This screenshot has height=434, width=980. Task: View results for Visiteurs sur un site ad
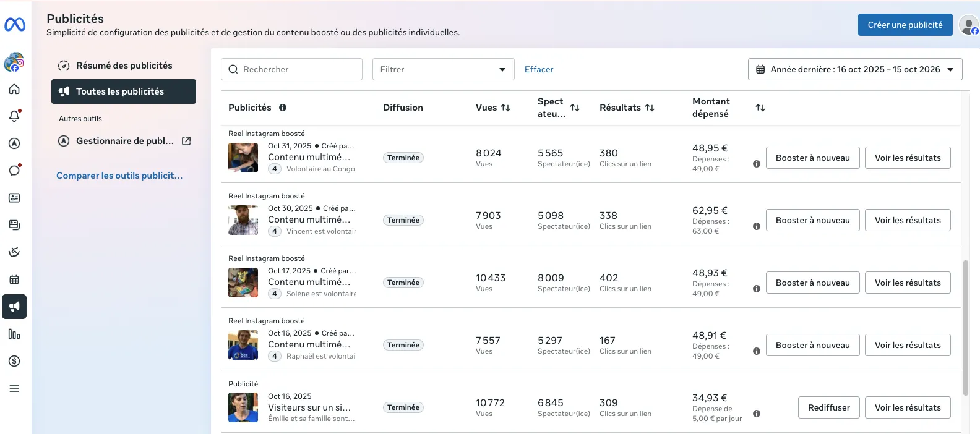coord(908,407)
